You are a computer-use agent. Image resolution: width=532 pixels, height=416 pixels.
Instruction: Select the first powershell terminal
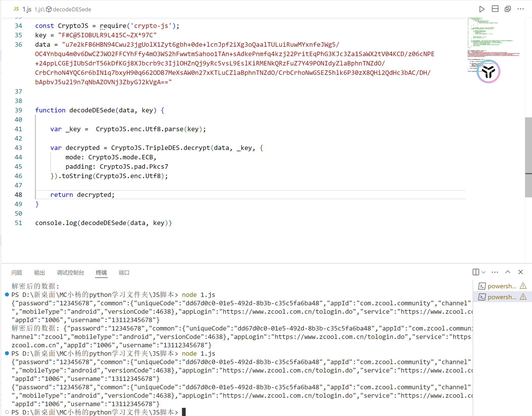pos(502,286)
